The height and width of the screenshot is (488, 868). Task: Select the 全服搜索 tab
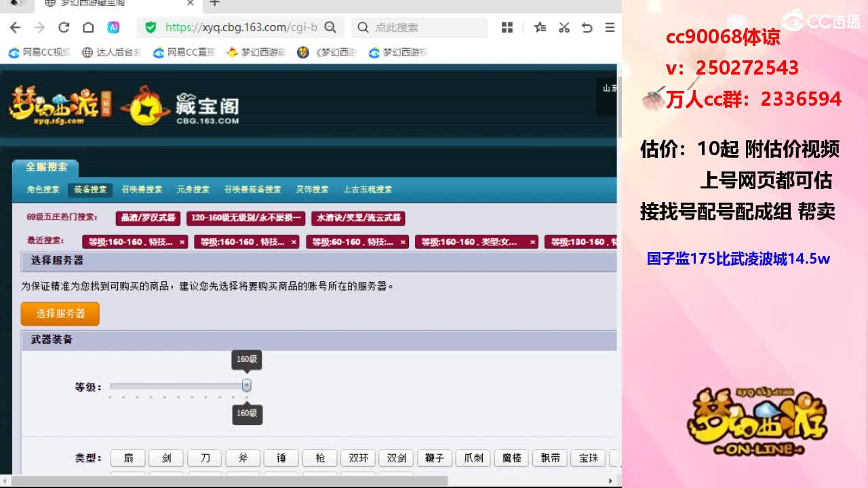coord(46,167)
